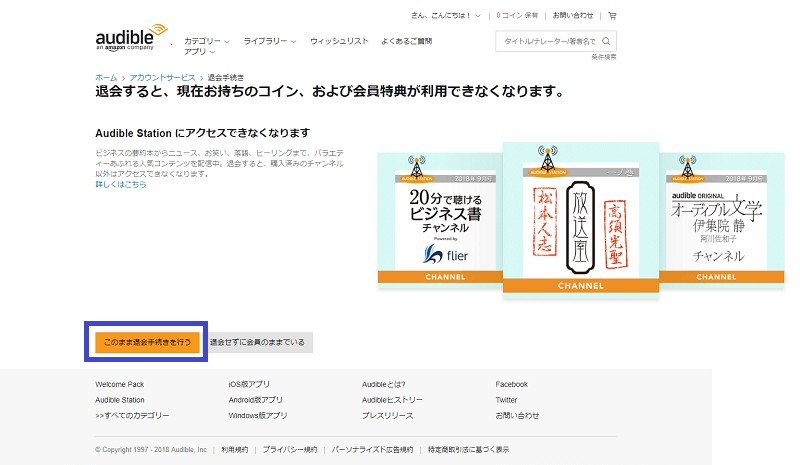This screenshot has width=800, height=465.
Task: Open the flier ビジネス書 channel card
Action: coord(440,221)
